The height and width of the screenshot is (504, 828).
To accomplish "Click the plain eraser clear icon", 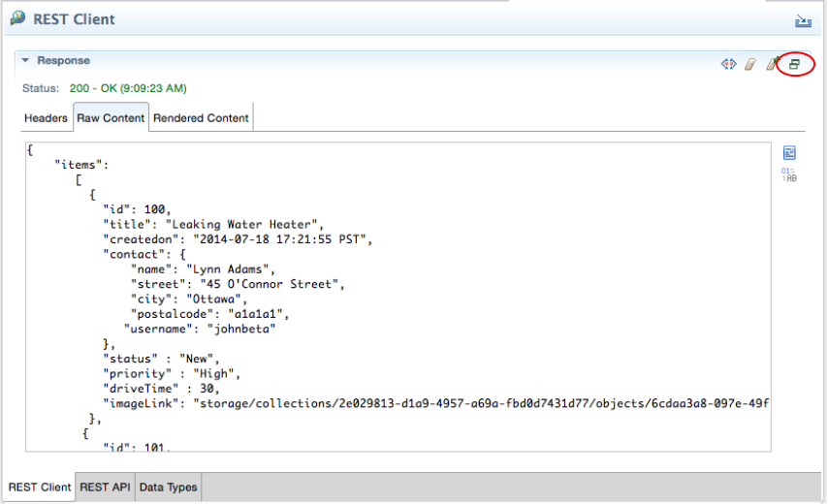I will pos(750,64).
